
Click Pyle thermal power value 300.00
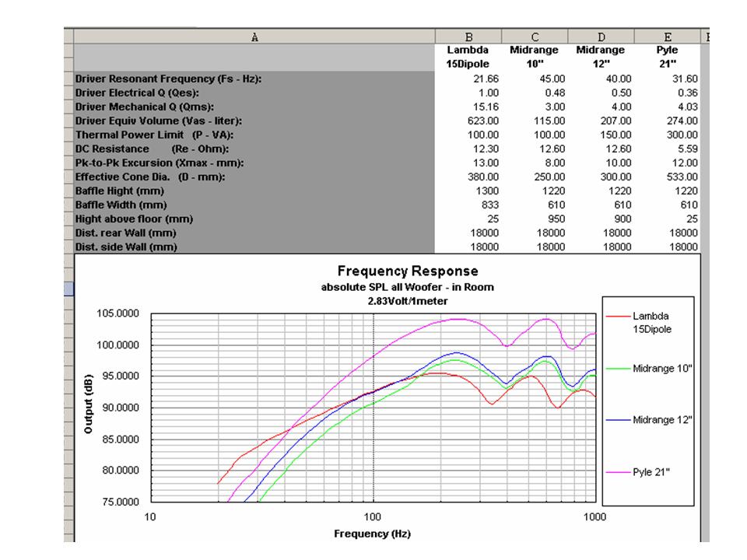(682, 135)
